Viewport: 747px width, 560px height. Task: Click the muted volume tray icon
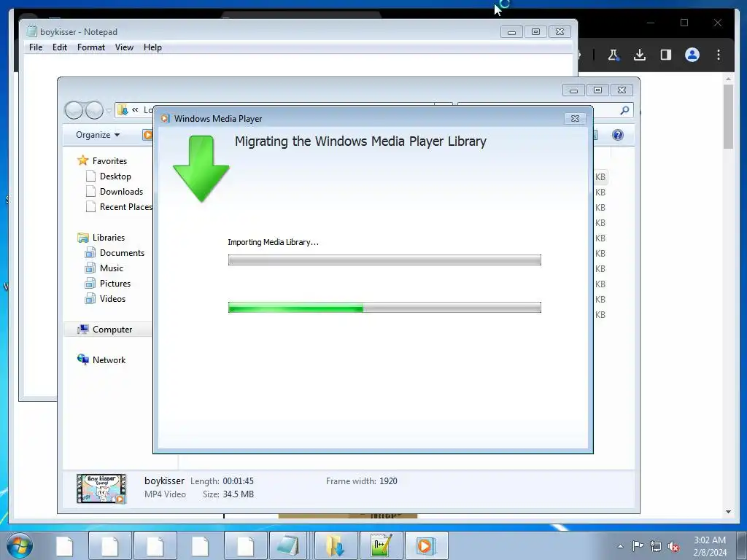(x=673, y=547)
